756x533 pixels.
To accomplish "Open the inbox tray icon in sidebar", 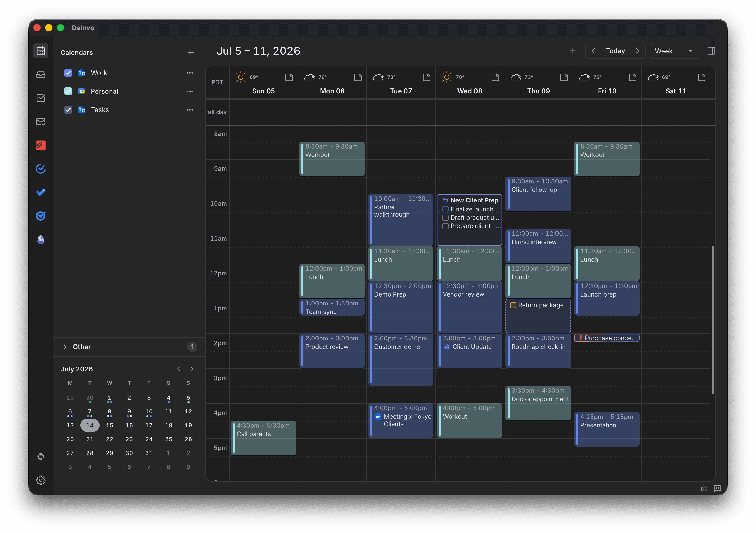I will pyautogui.click(x=41, y=74).
